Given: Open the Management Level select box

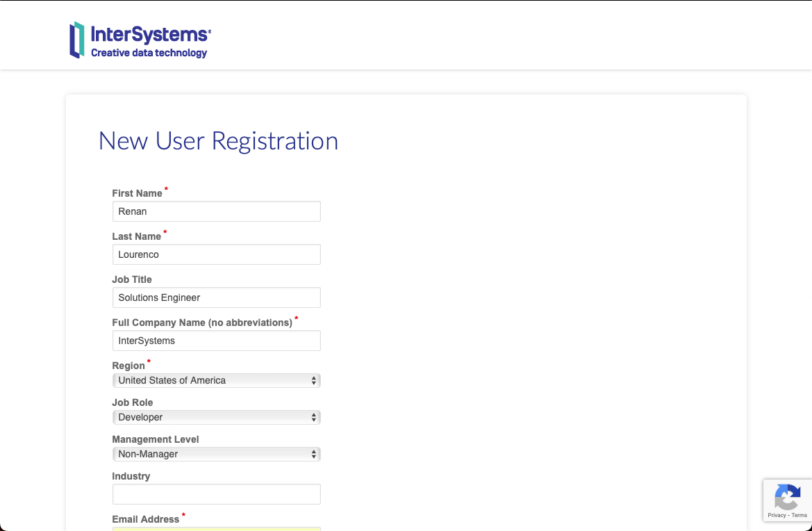Looking at the screenshot, I should tap(216, 454).
